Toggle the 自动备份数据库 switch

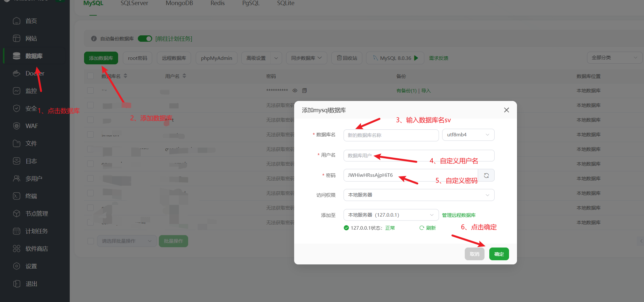click(x=145, y=39)
